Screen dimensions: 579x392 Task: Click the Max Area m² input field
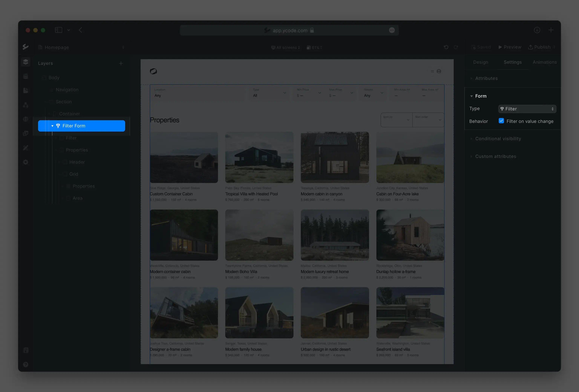click(430, 93)
